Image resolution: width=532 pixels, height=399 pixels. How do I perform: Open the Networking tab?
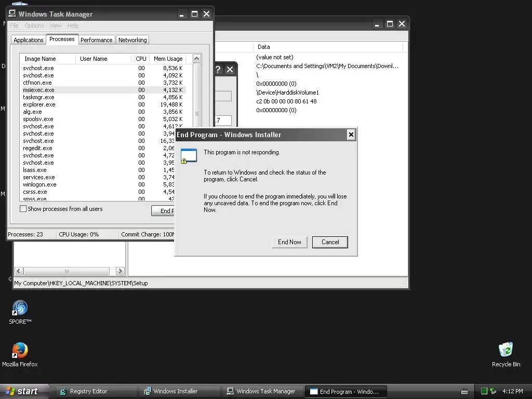tap(132, 40)
